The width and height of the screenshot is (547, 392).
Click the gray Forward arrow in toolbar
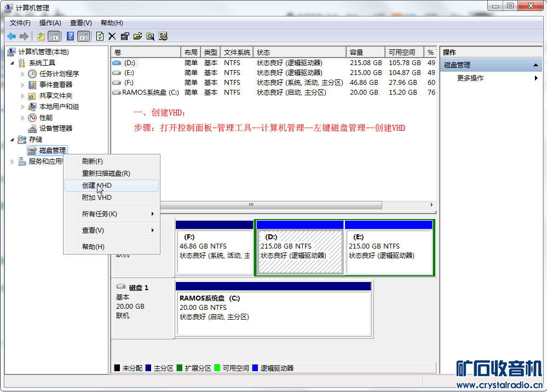(24, 36)
